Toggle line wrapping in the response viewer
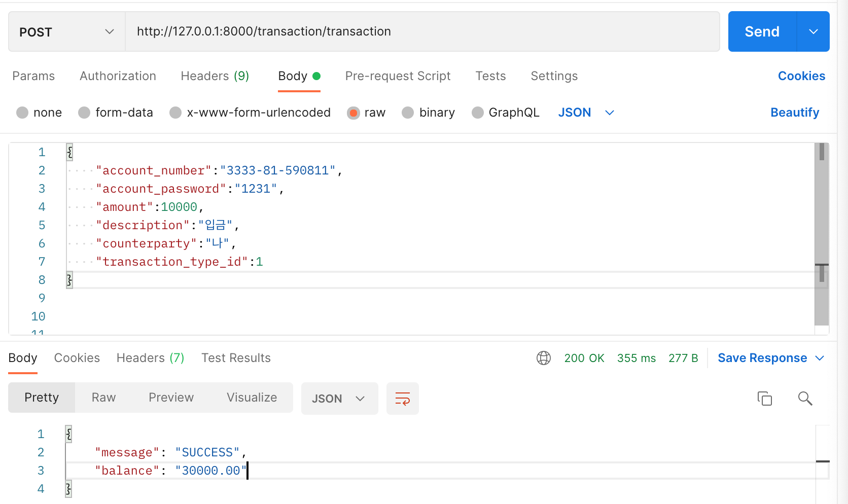This screenshot has width=848, height=504. point(402,399)
